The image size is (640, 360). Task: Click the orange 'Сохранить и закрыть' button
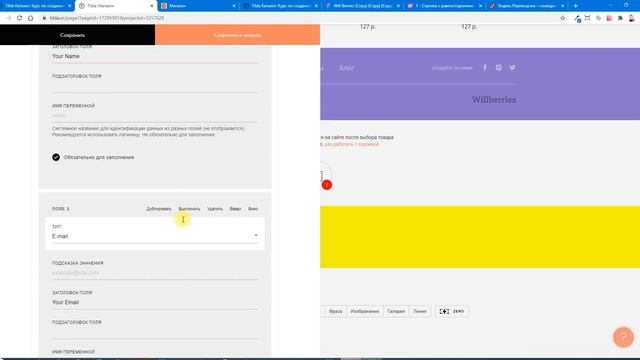click(238, 35)
